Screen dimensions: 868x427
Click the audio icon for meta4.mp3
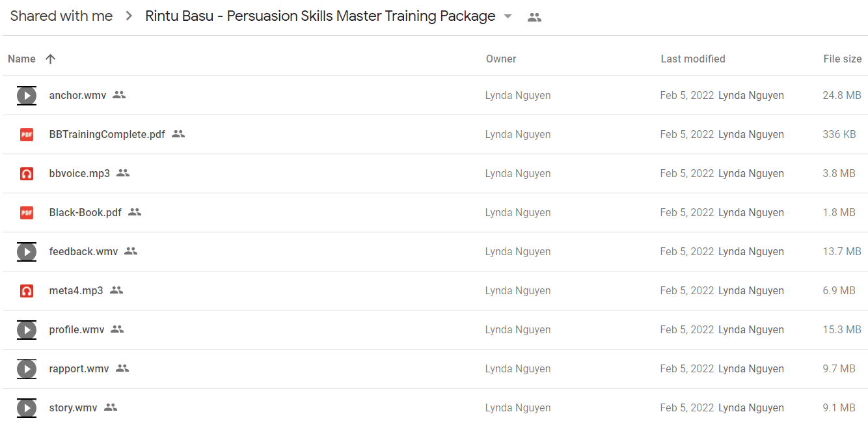click(27, 291)
